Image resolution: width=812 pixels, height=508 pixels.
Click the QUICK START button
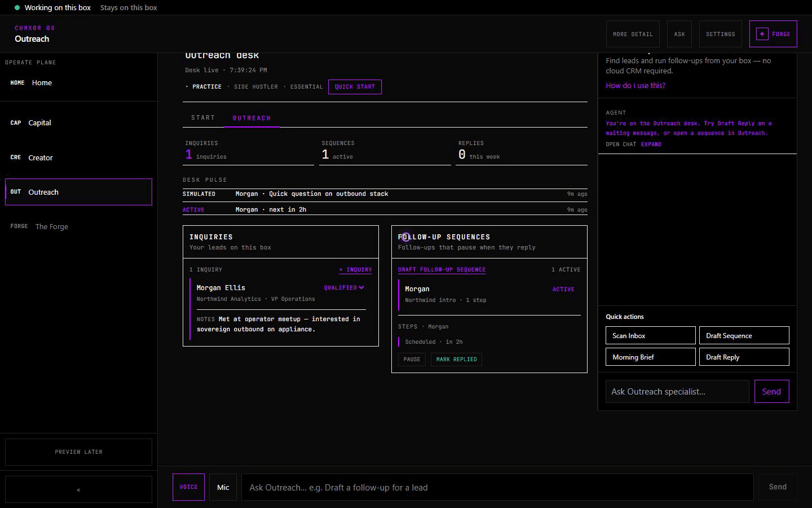tap(355, 87)
